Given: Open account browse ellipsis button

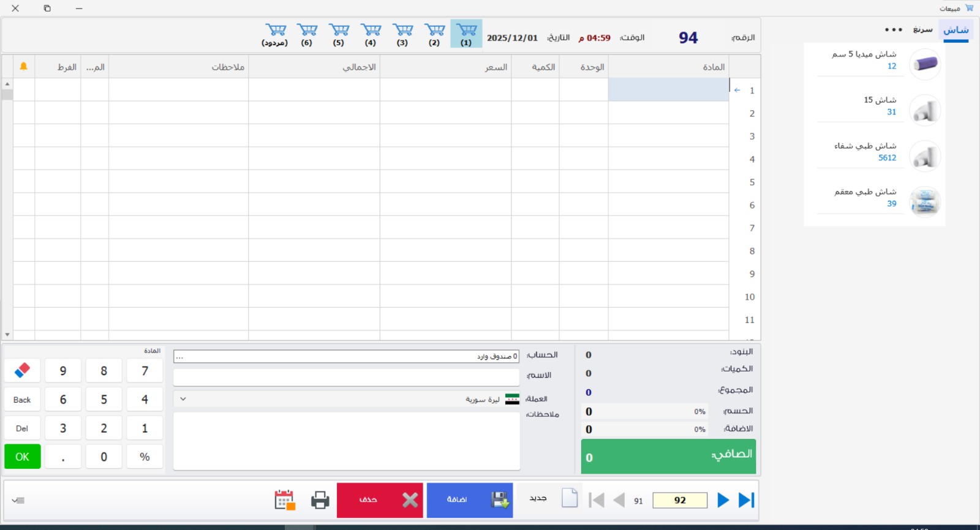Looking at the screenshot, I should (179, 356).
